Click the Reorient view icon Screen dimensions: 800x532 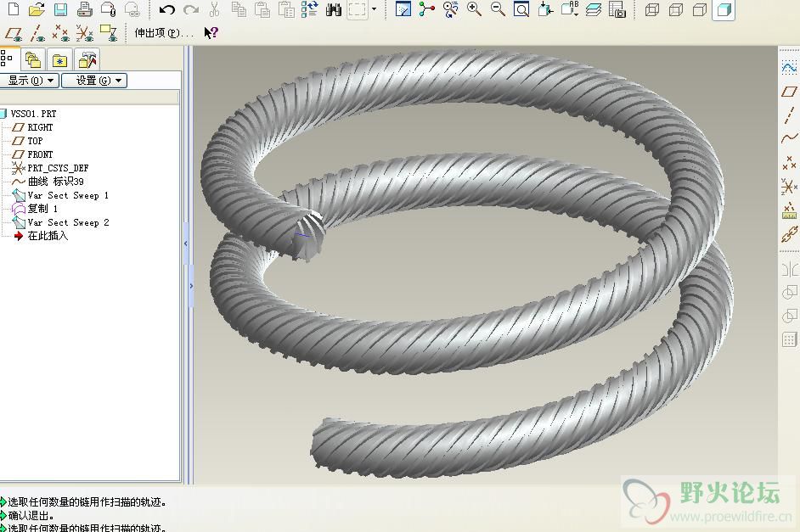click(x=545, y=9)
